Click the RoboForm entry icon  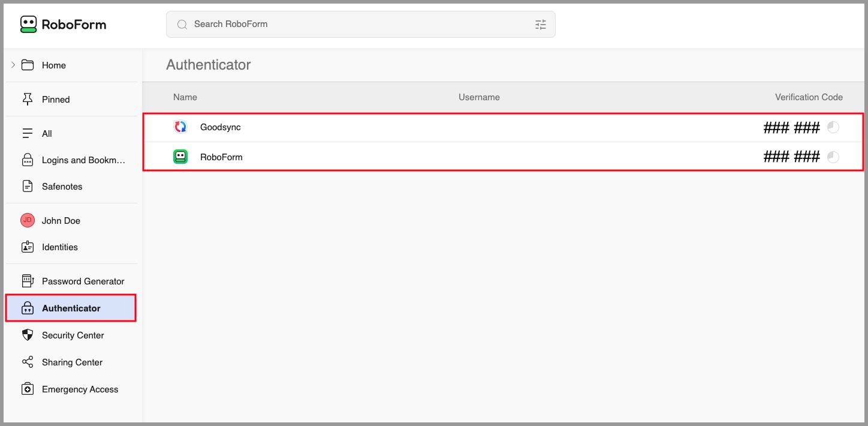click(180, 157)
